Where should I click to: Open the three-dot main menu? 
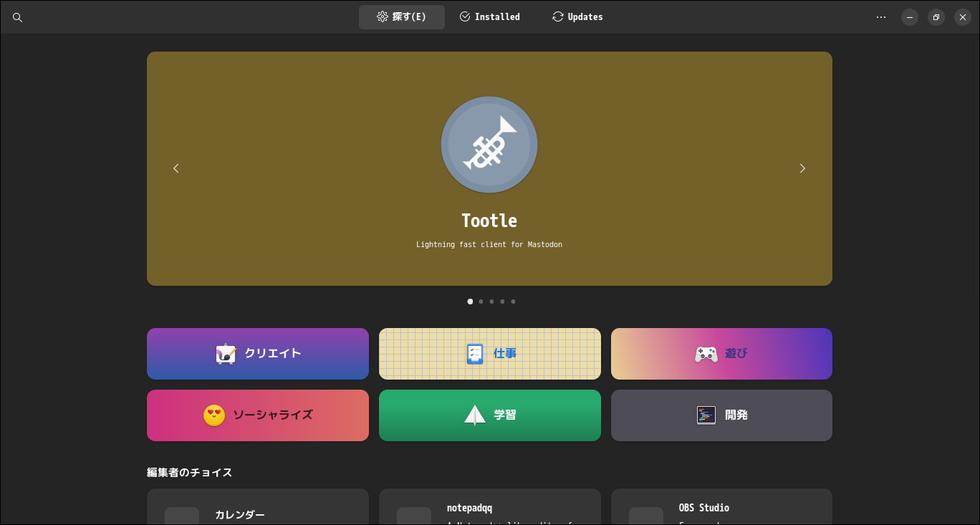tap(881, 17)
